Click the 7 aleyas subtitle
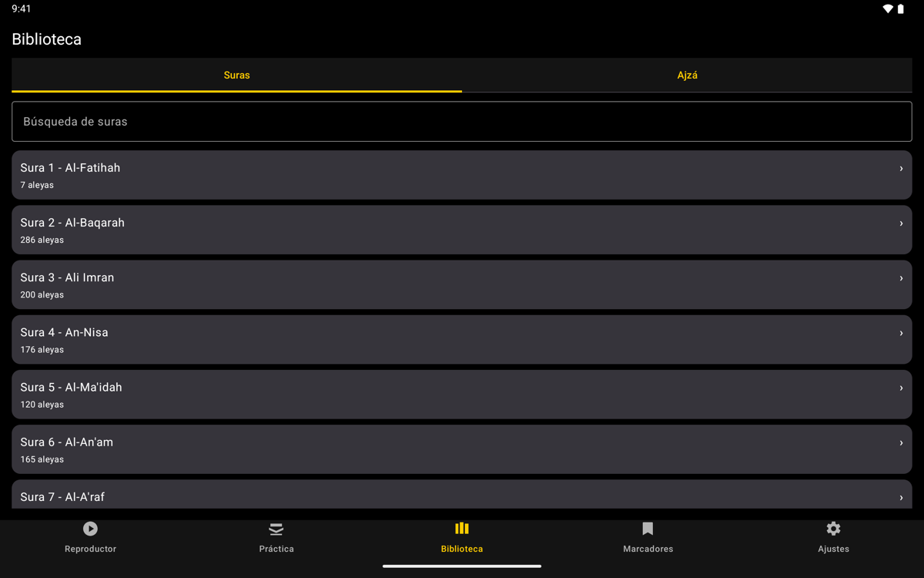This screenshot has width=924, height=578. [37, 185]
